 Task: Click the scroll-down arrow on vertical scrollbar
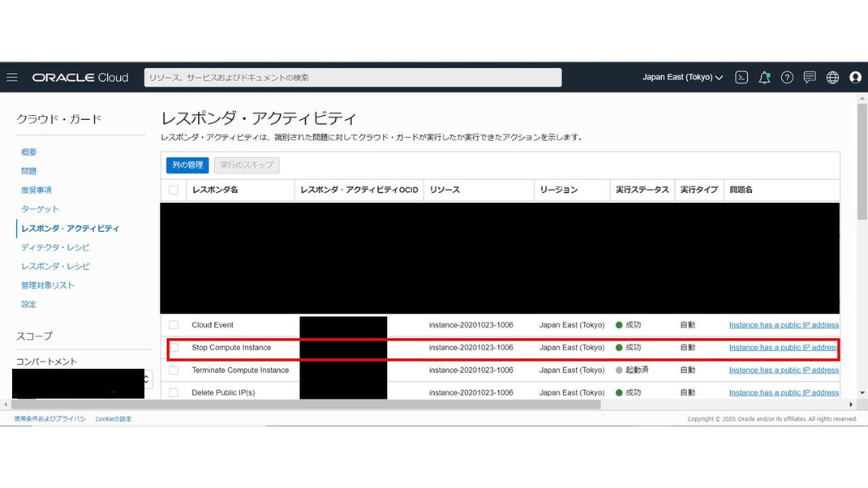pos(862,393)
